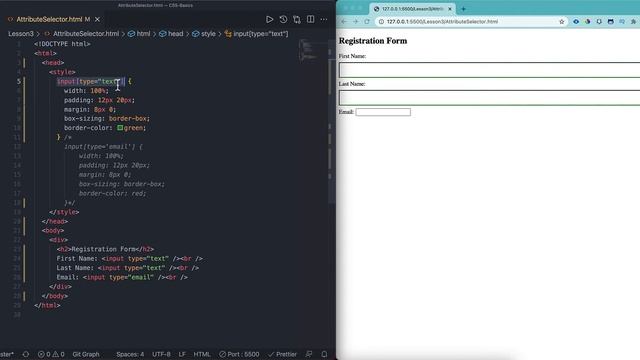Run the file with the play icon
The image size is (640, 360).
coord(269,19)
